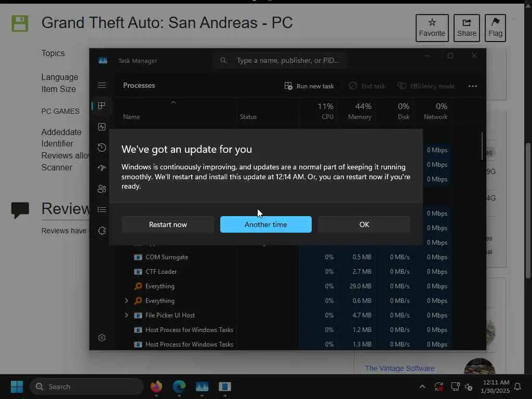This screenshot has width=532, height=399.
Task: Click the green floppy disk software icon
Action: coord(20,23)
